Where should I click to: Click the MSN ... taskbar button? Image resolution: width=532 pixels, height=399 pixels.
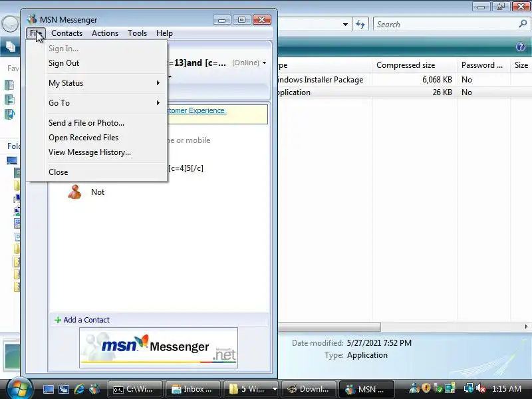[366, 389]
